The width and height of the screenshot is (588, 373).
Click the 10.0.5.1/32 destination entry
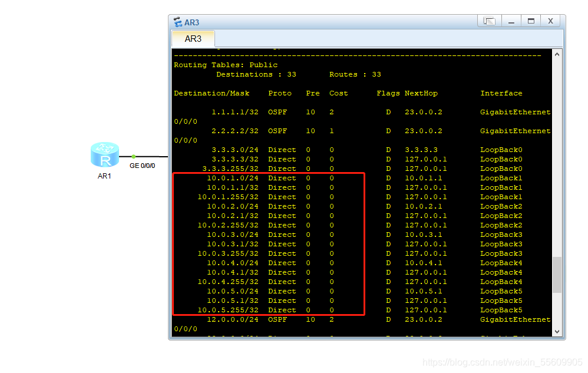(x=233, y=301)
